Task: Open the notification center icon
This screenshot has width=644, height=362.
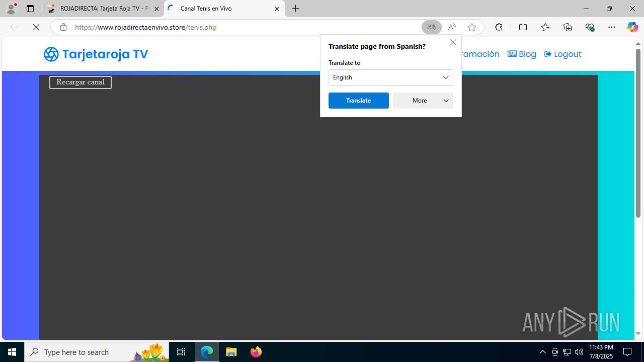Action: [x=627, y=352]
